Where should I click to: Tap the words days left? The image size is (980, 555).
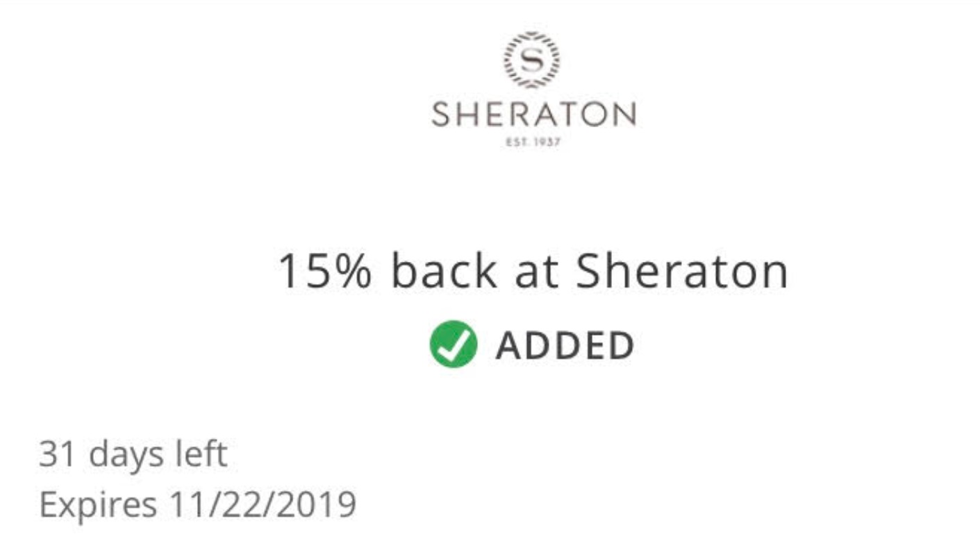tap(159, 455)
